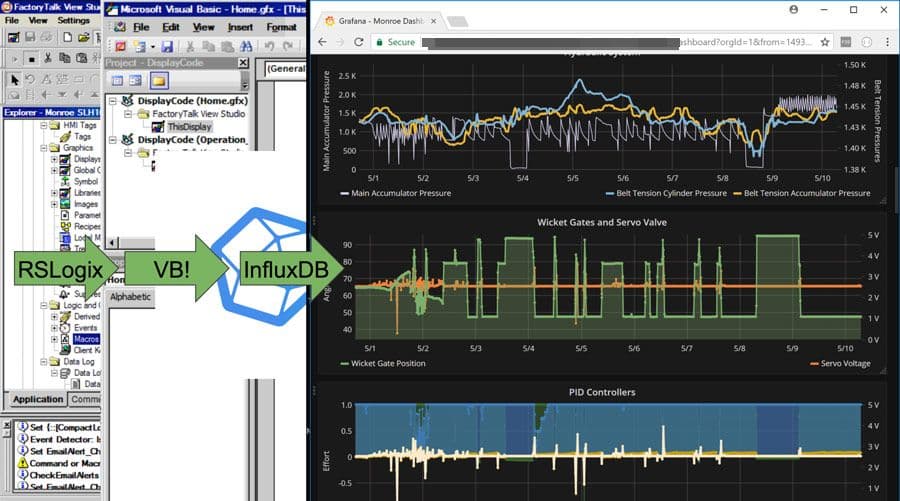The height and width of the screenshot is (501, 900).
Task: Click the Find binoculars icon in Visual Basic
Action: click(x=246, y=46)
